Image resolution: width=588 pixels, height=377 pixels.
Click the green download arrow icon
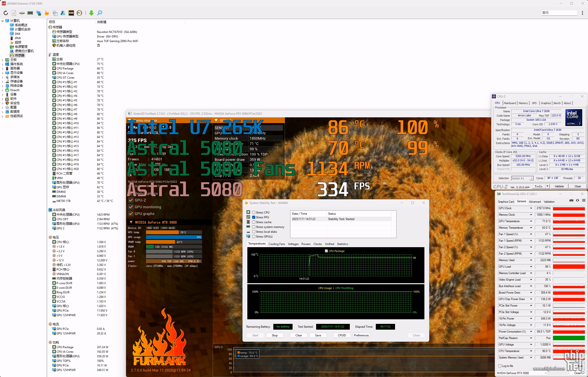[91, 13]
